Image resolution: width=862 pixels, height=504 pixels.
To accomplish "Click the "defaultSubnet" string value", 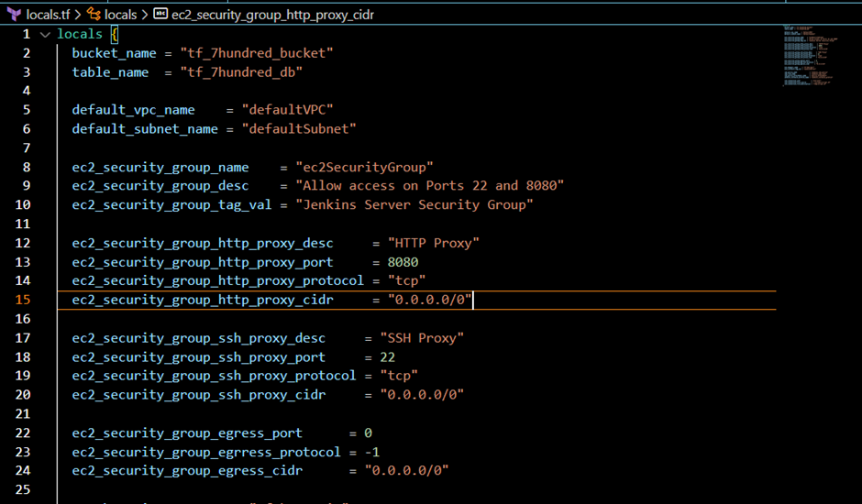I will 299,129.
